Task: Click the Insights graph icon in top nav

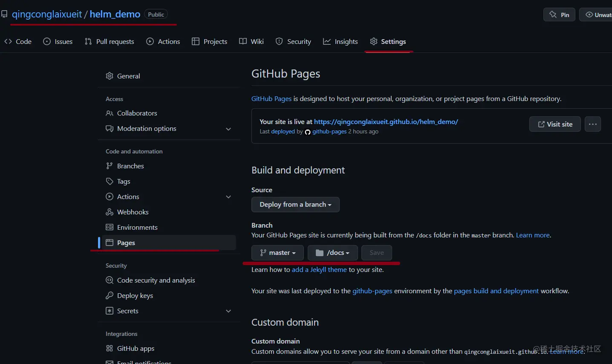Action: point(327,41)
